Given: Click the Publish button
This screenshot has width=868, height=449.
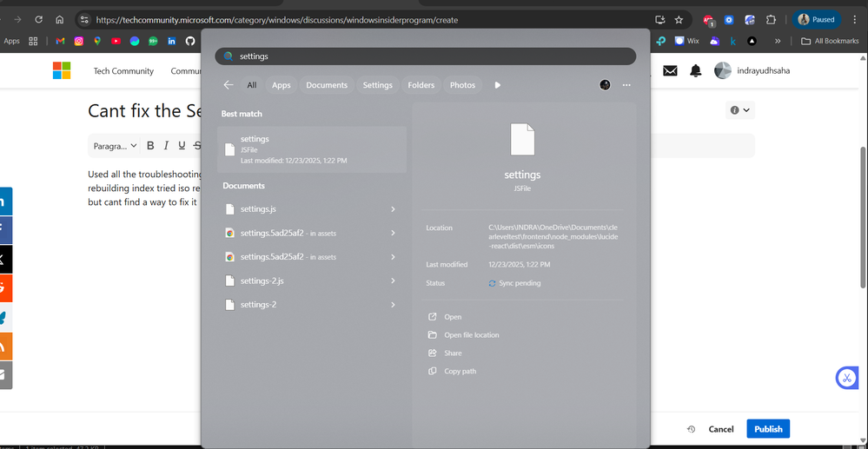Looking at the screenshot, I should (x=768, y=429).
